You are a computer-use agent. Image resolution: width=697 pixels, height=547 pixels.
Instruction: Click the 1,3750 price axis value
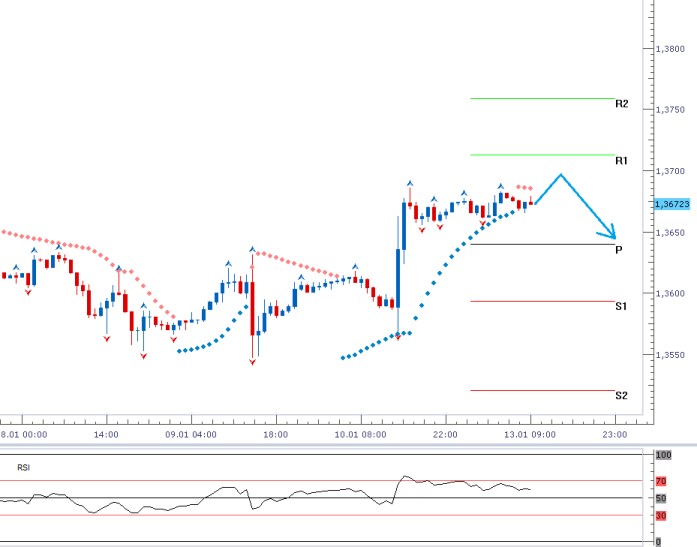(670, 110)
